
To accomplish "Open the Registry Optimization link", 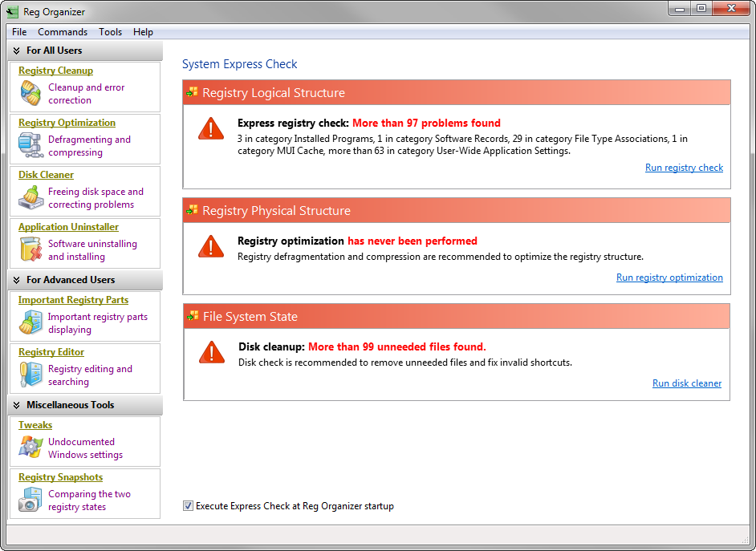I will (x=67, y=123).
